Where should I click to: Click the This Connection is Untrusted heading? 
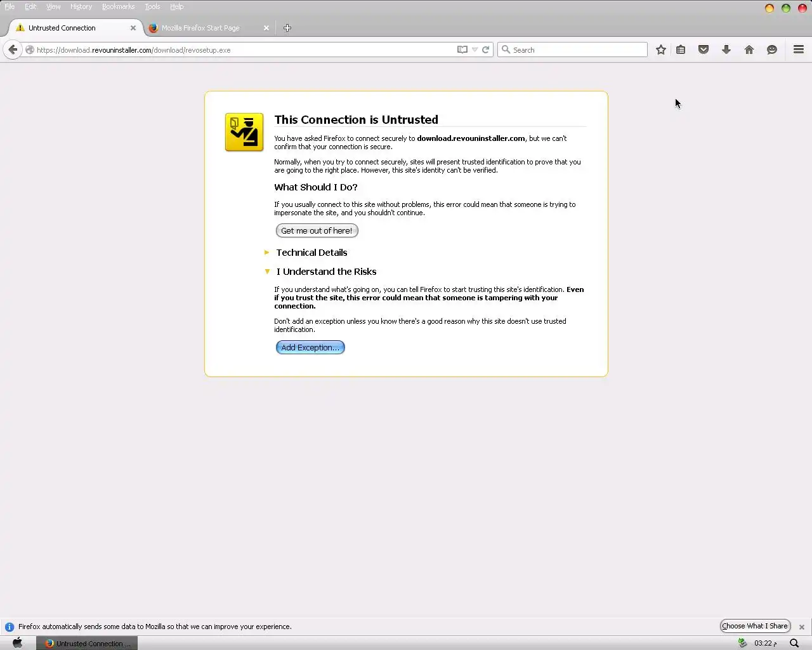click(356, 119)
